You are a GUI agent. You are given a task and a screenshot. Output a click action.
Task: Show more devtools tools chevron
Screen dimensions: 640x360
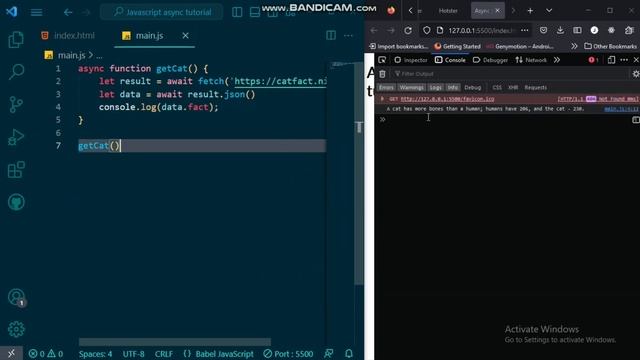pyautogui.click(x=557, y=60)
